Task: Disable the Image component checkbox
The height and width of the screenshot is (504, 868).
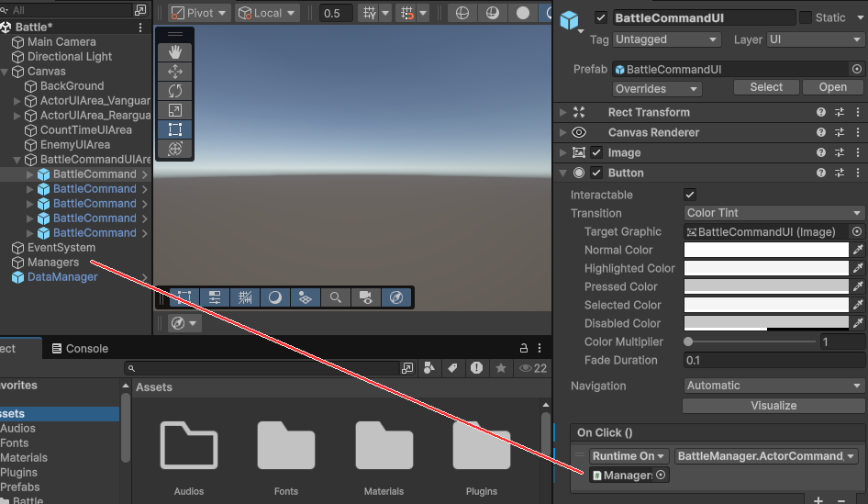Action: click(x=597, y=152)
